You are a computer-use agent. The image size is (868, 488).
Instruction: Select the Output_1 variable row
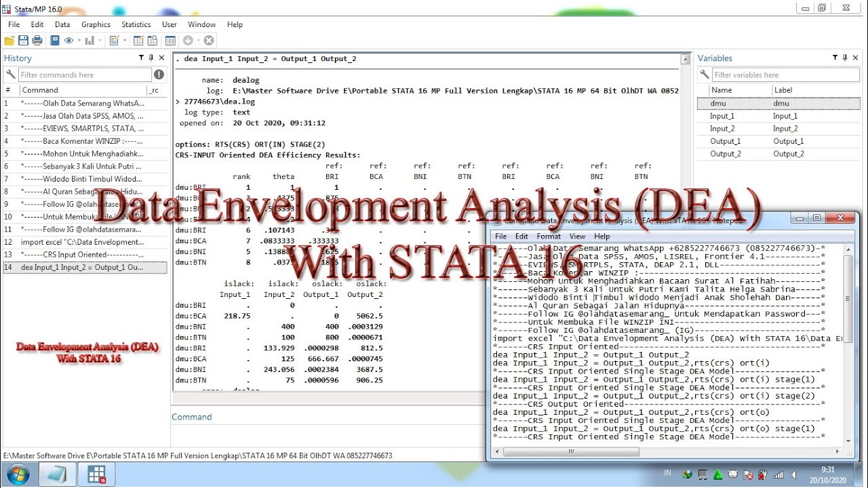[x=778, y=141]
